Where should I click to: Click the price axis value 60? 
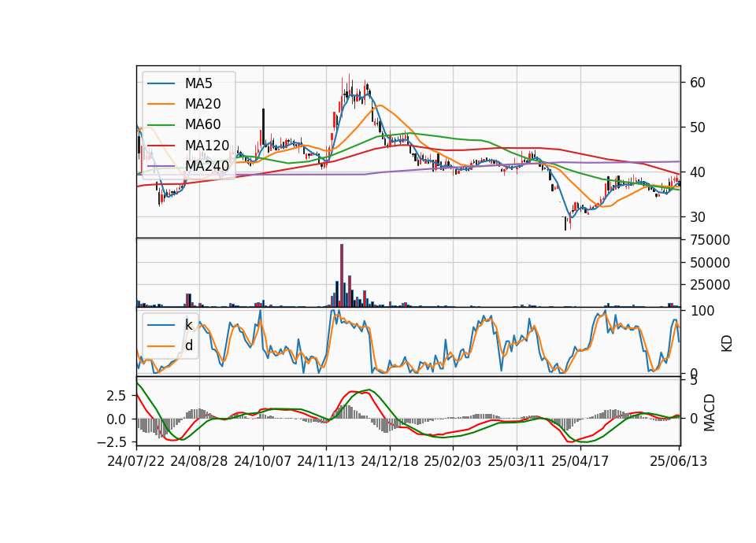[698, 83]
